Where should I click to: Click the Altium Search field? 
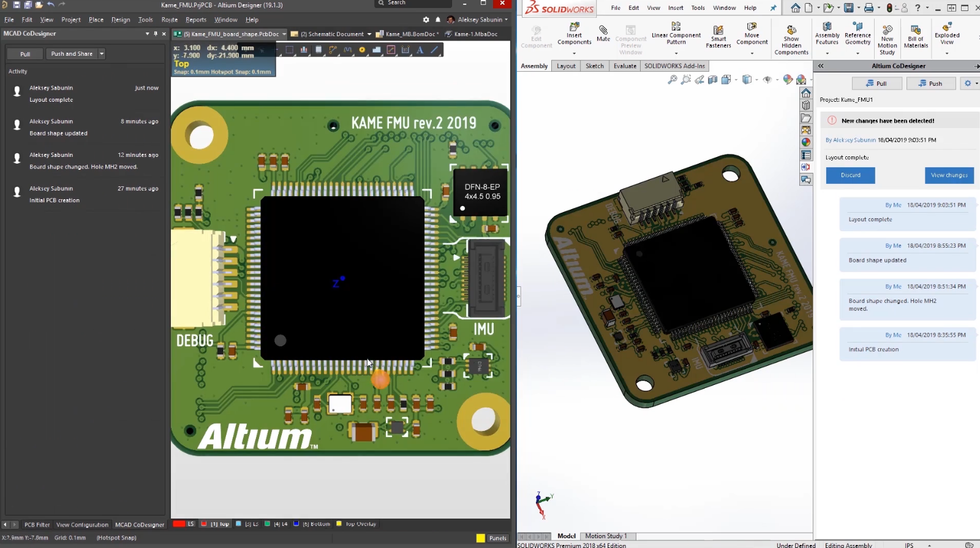tap(413, 3)
